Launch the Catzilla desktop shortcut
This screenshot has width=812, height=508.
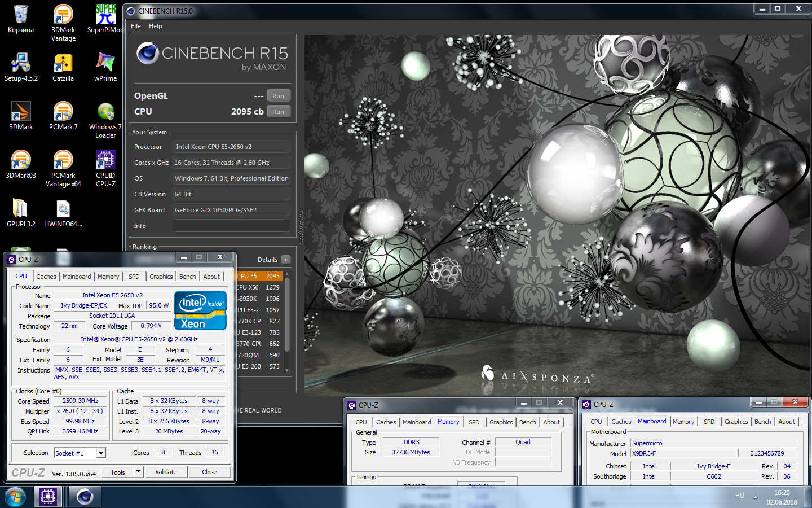(63, 67)
